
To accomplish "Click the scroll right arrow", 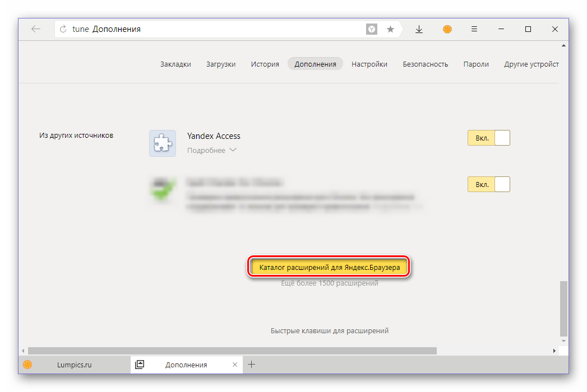I will 554,351.
